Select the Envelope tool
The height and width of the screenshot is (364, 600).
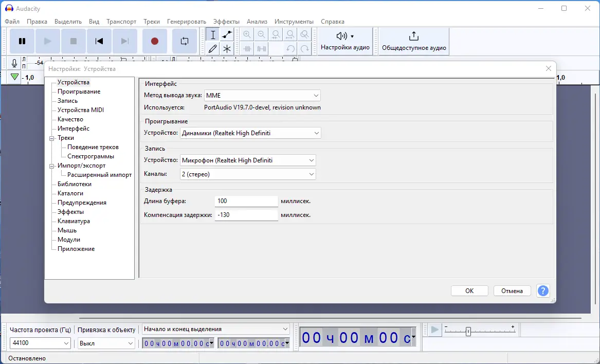[227, 35]
